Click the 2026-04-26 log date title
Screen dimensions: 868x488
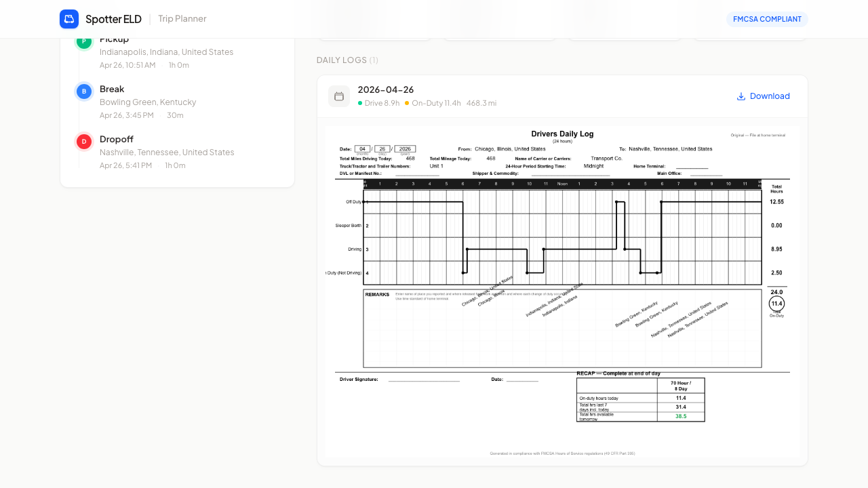pyautogui.click(x=386, y=89)
